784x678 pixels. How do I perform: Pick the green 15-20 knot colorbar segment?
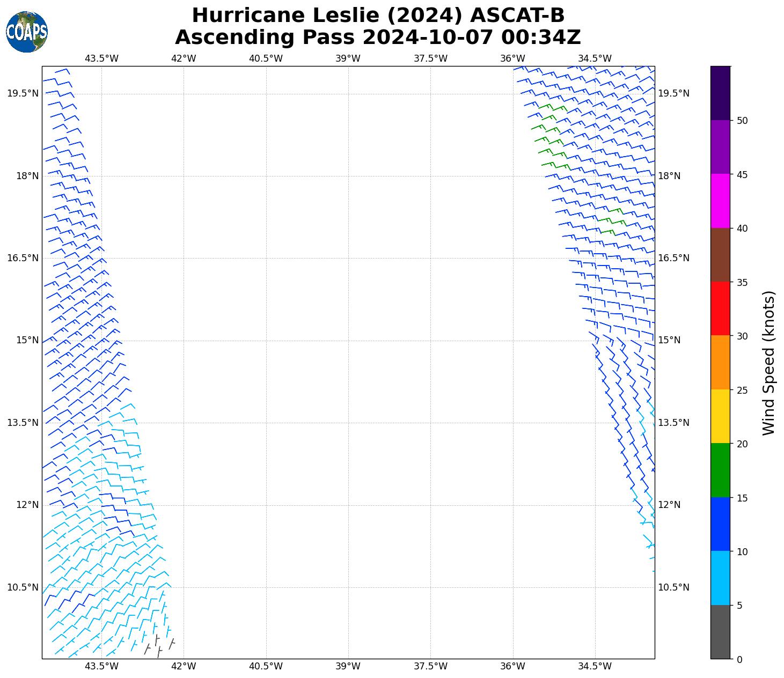tap(720, 470)
